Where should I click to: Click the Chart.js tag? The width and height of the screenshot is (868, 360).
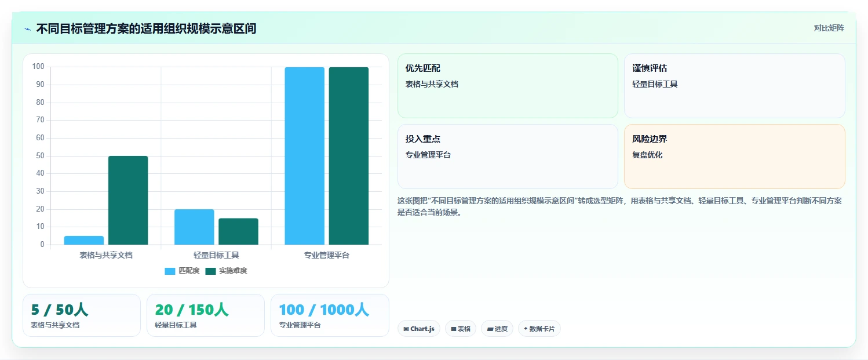pos(419,329)
